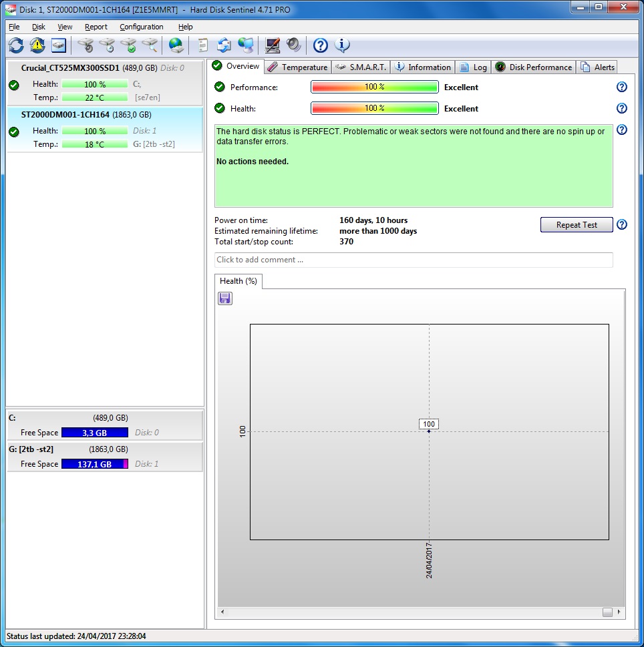The image size is (644, 647).
Task: Click the send report by e-mail icon
Action: [224, 45]
